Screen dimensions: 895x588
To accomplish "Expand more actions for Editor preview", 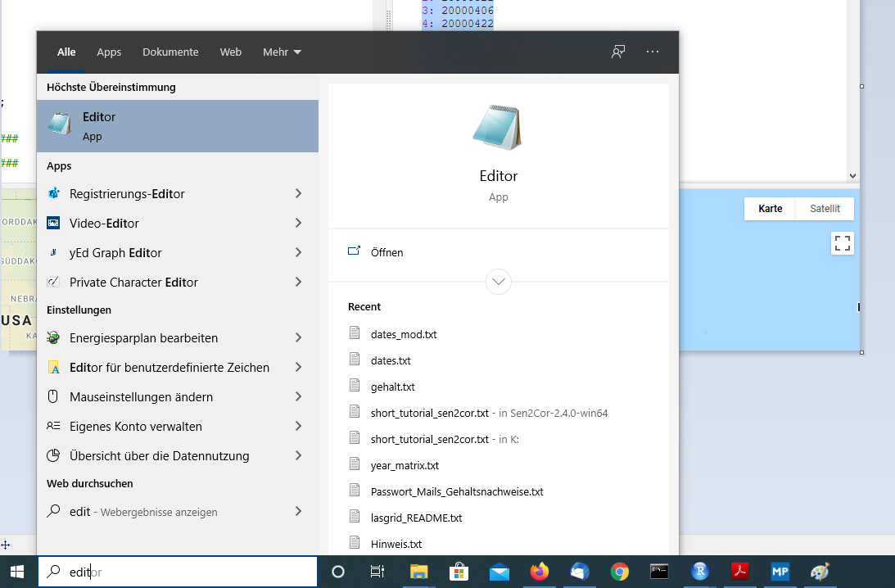I will (x=499, y=282).
